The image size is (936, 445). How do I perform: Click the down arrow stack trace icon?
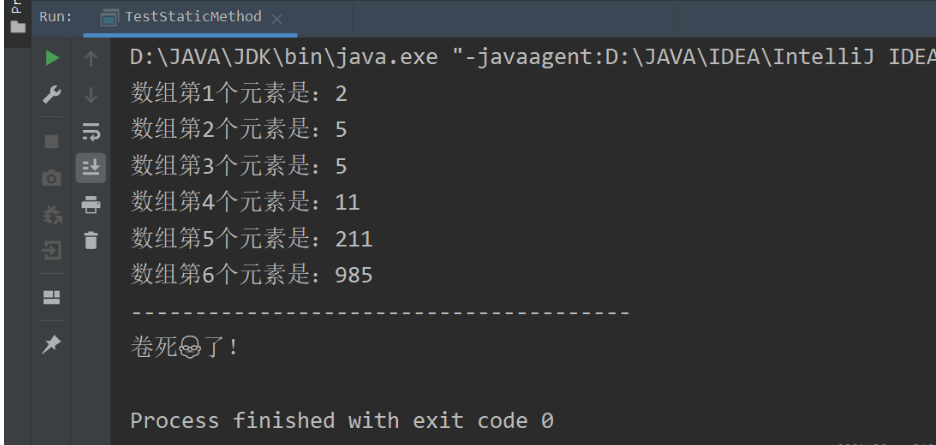(x=90, y=96)
